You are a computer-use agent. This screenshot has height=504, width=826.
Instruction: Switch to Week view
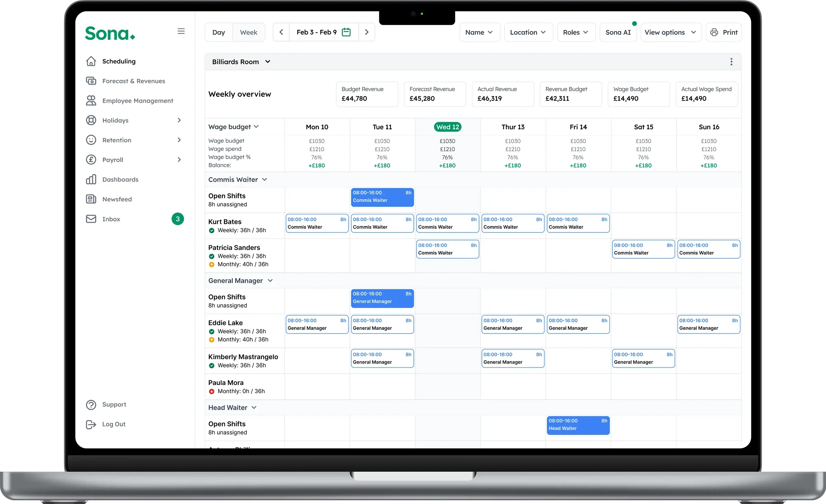coord(248,32)
